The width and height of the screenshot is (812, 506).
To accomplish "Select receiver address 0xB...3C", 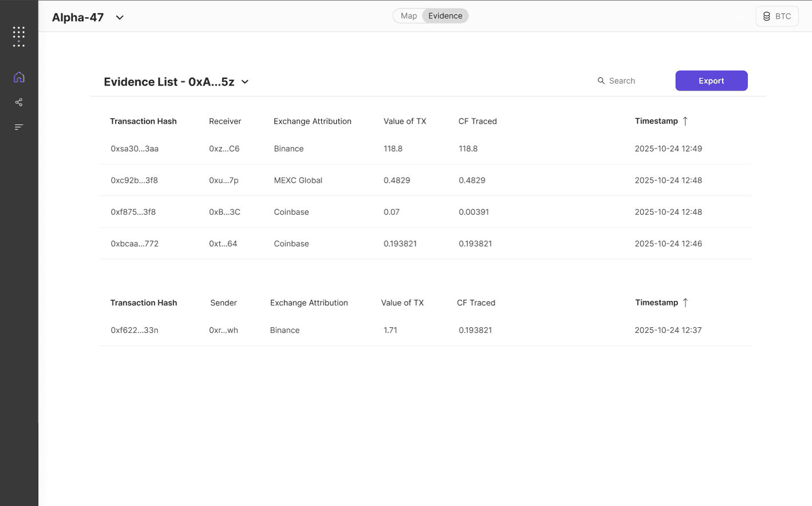I will point(224,212).
